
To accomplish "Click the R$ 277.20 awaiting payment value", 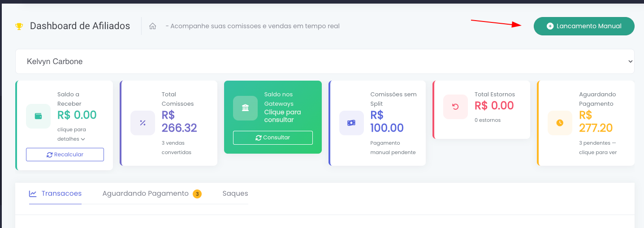I will tap(596, 121).
